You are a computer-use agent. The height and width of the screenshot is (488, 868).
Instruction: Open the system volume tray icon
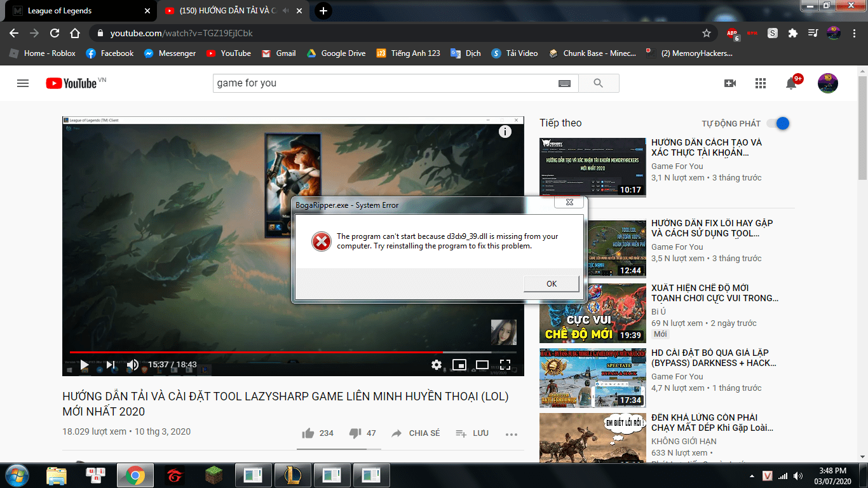click(797, 475)
